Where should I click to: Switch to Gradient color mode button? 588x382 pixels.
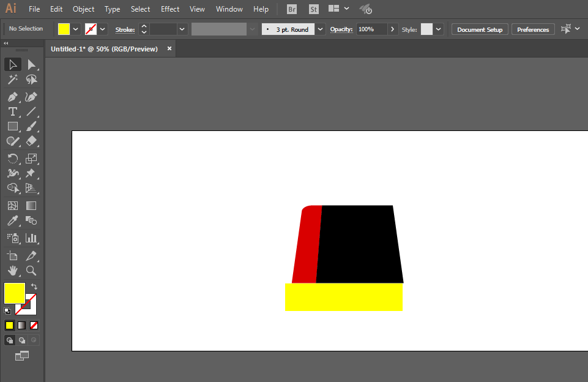tap(22, 325)
